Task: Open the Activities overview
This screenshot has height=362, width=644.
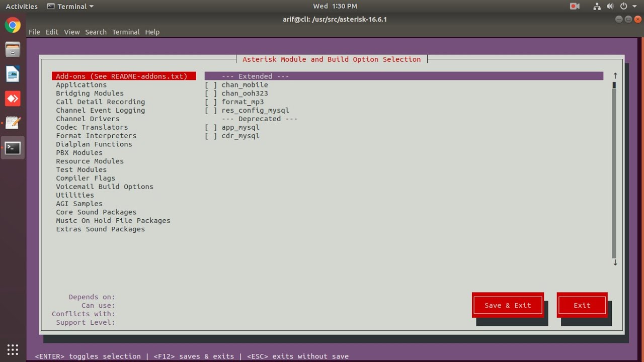Action: (22, 7)
